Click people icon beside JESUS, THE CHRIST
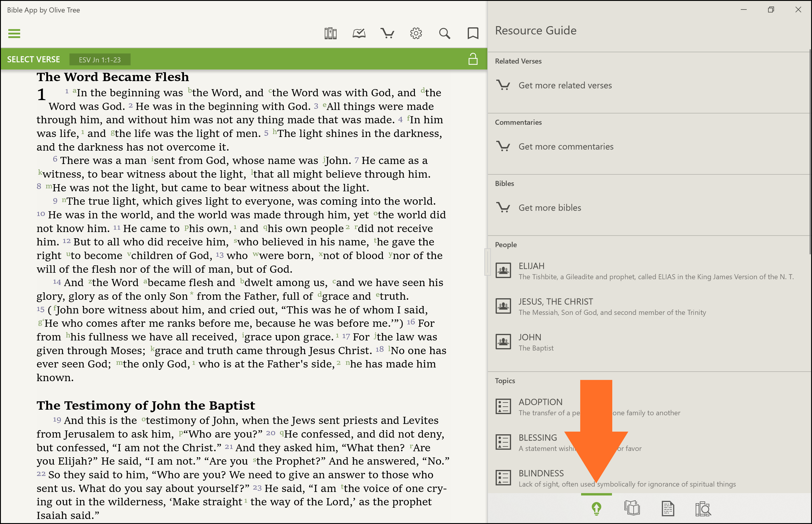The image size is (812, 524). (503, 306)
